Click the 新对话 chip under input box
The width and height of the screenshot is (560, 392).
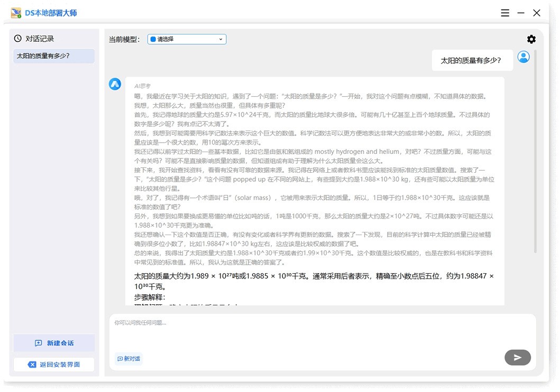coord(128,359)
